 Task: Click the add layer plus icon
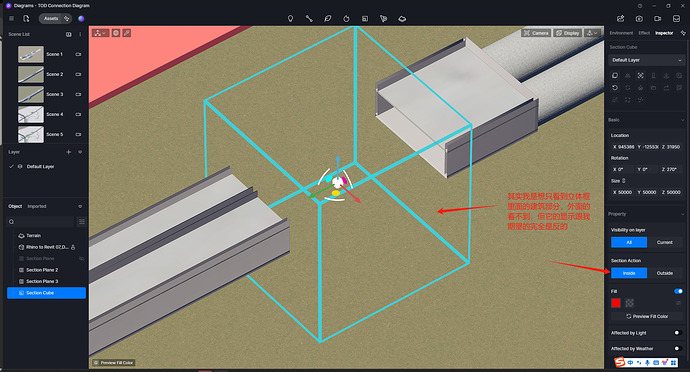pos(68,152)
